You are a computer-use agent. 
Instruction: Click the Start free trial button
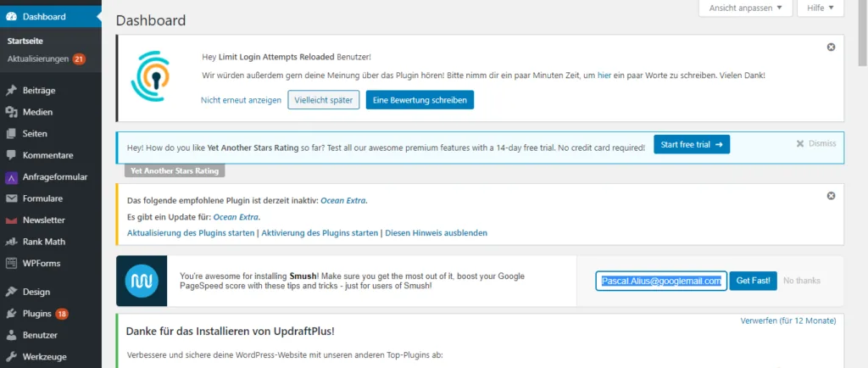click(692, 144)
